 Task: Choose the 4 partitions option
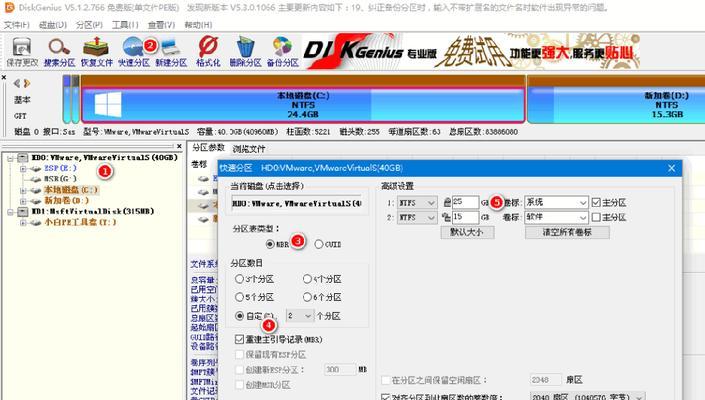coord(308,279)
